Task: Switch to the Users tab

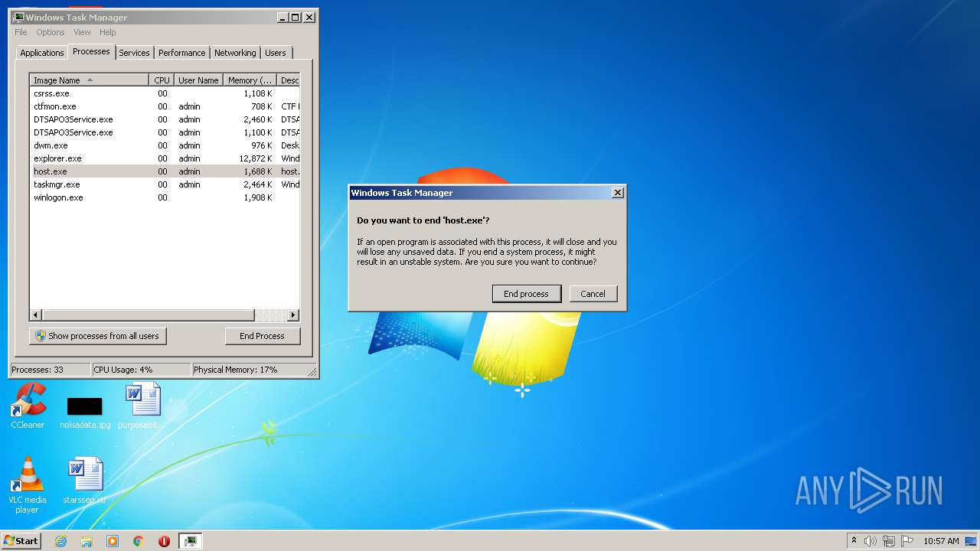Action: 276,53
